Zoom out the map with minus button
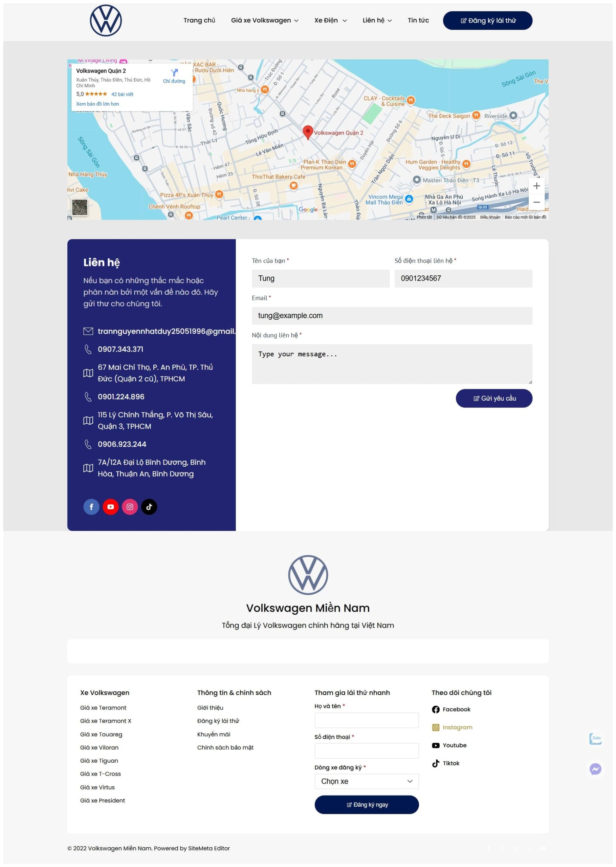This screenshot has width=616, height=867. pyautogui.click(x=536, y=202)
